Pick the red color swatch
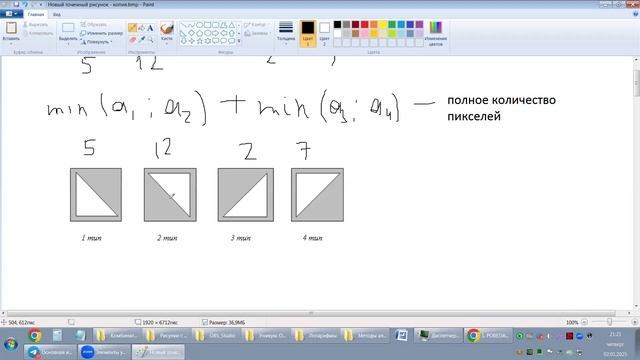This screenshot has width=640, height=360. pyautogui.click(x=364, y=24)
